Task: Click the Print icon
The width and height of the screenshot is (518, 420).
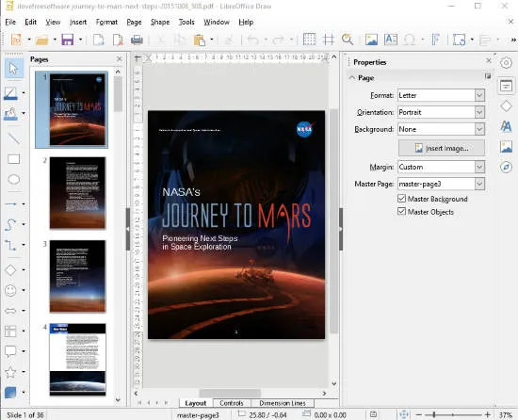Action: tap(137, 40)
